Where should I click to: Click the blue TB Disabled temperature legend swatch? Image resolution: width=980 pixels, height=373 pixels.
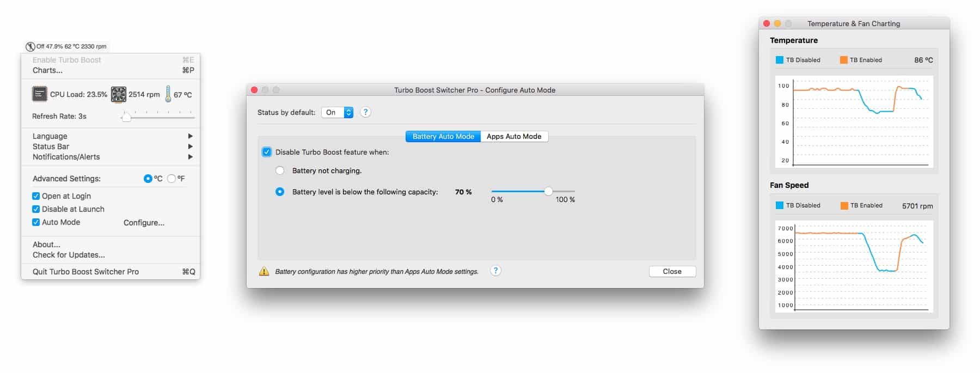779,60
